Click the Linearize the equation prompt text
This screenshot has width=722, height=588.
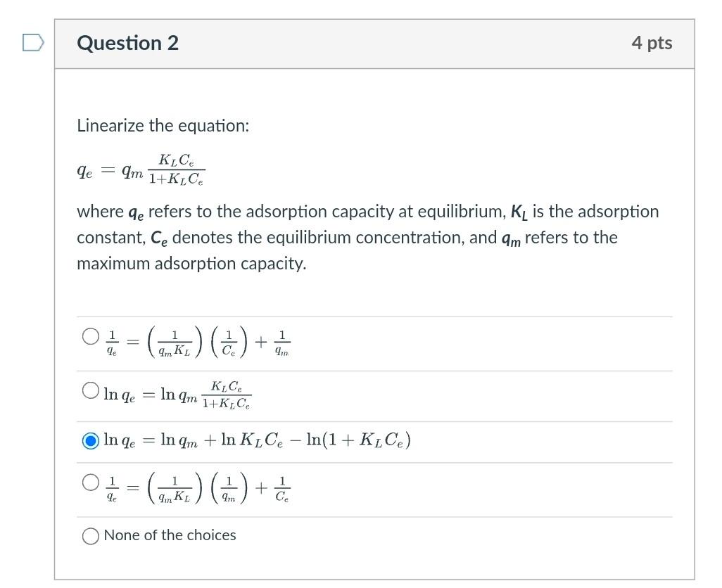click(163, 126)
